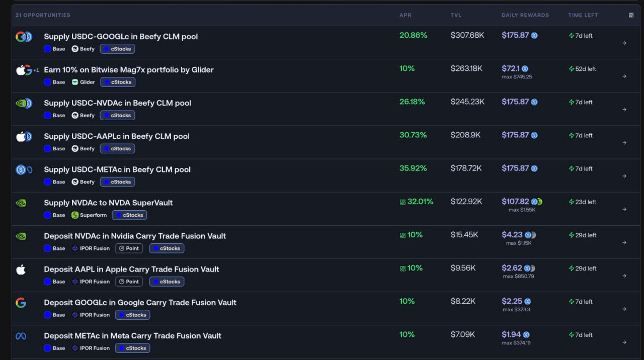Click 'max $745.25' rewards text
The width and height of the screenshot is (644, 360).
tap(517, 77)
